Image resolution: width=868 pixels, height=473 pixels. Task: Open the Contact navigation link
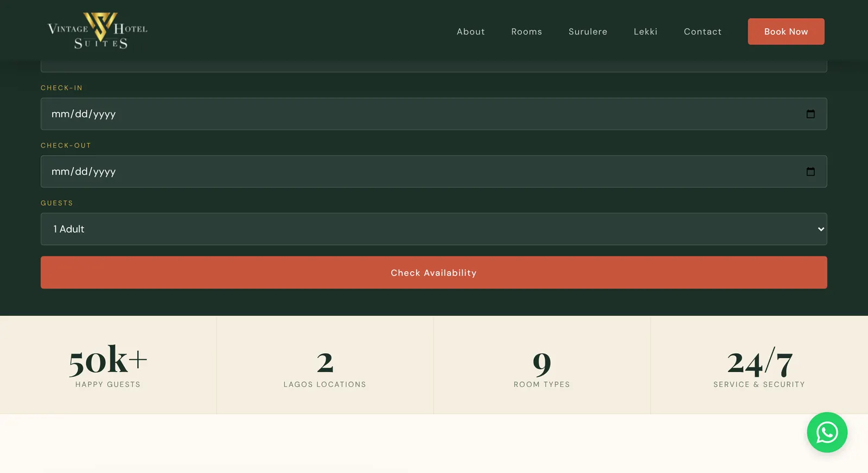point(703,31)
